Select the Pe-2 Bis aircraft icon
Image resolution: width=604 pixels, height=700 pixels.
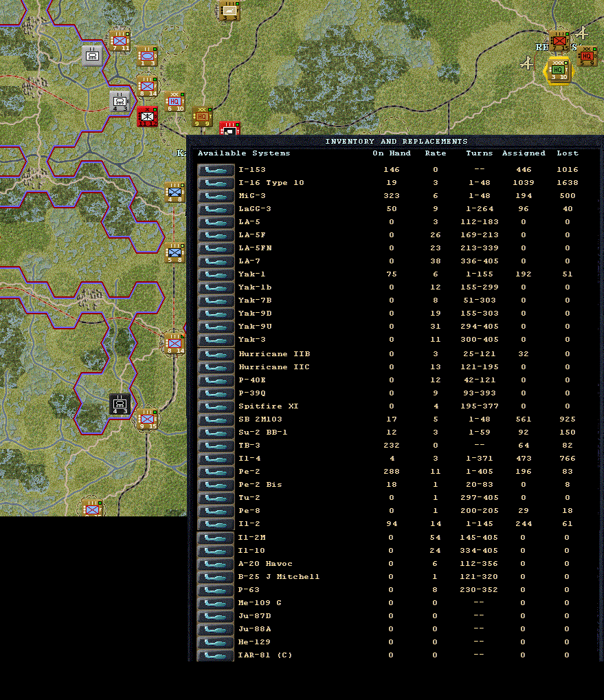(x=216, y=485)
